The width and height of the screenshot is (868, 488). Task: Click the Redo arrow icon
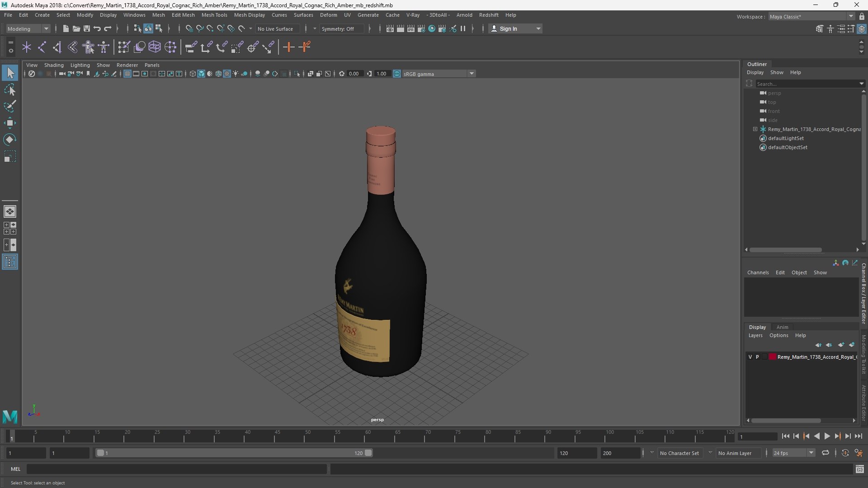click(x=108, y=28)
